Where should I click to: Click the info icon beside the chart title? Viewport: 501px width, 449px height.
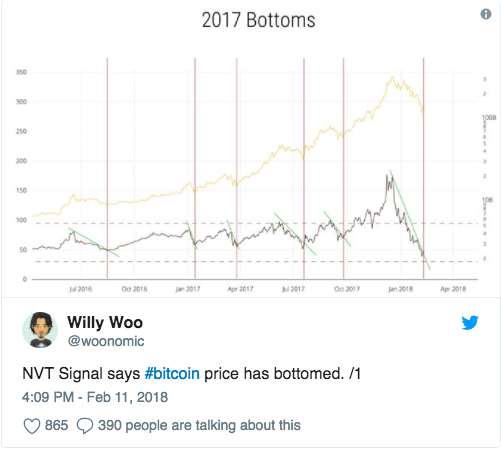486,14
